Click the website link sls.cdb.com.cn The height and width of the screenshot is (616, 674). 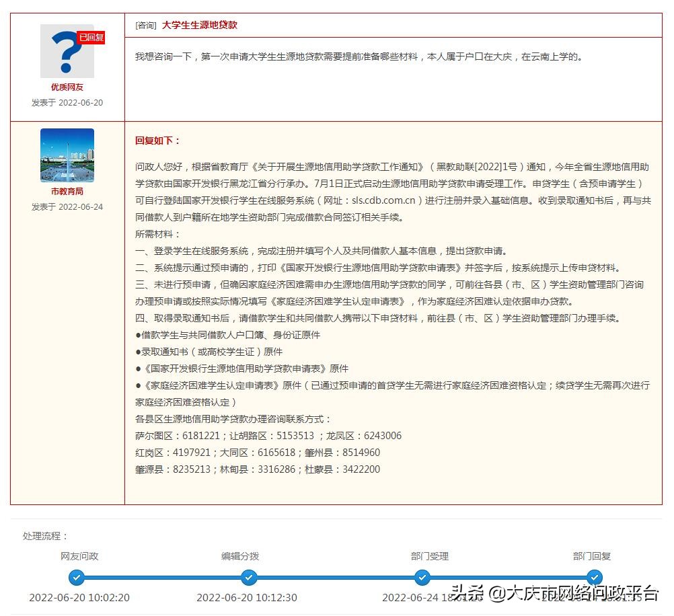385,200
